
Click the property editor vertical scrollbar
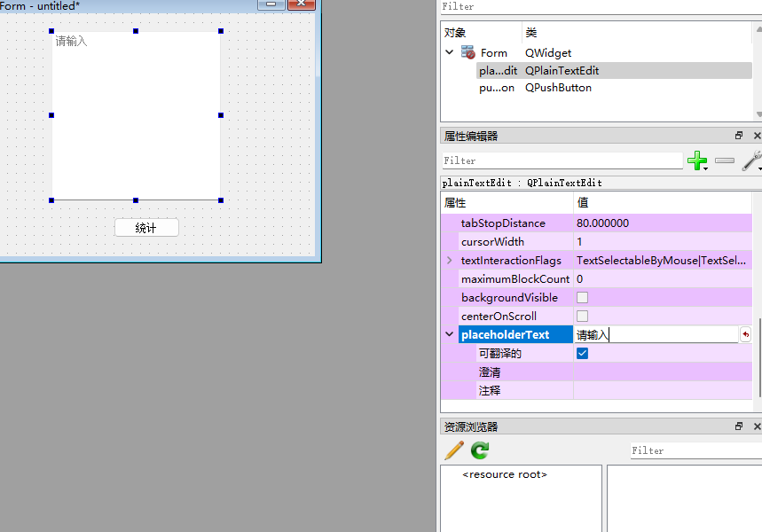(758, 357)
